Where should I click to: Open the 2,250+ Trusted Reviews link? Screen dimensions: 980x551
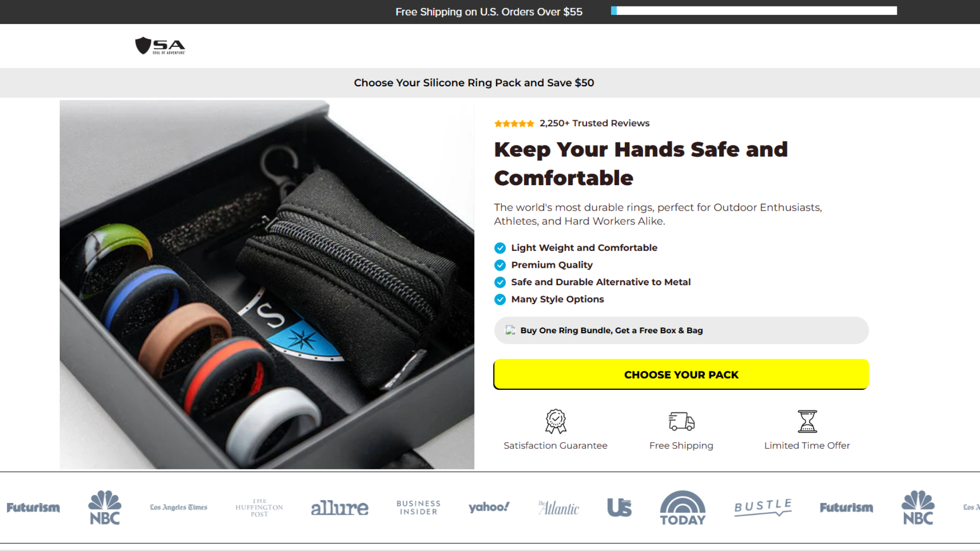[x=594, y=123]
